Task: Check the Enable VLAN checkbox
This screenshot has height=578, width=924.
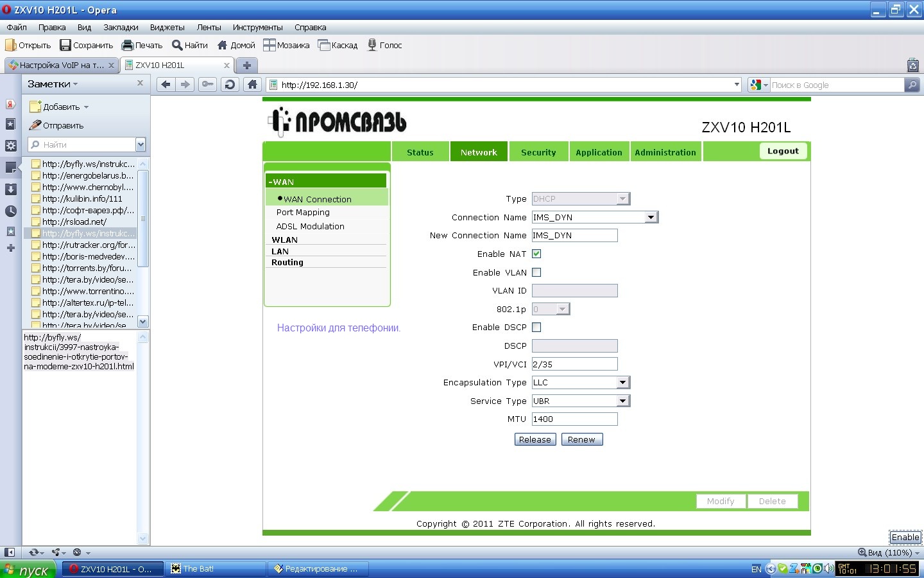Action: pos(536,272)
